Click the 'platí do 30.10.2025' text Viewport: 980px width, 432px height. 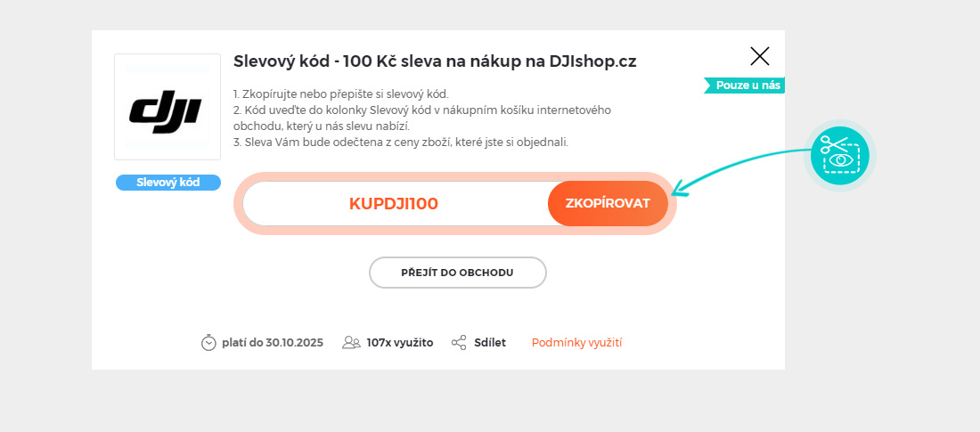click(273, 343)
